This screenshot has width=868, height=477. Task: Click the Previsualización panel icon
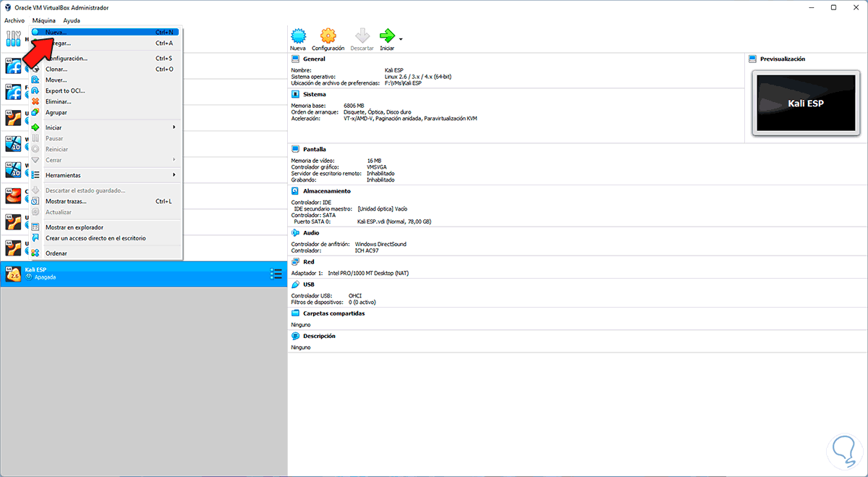point(753,59)
